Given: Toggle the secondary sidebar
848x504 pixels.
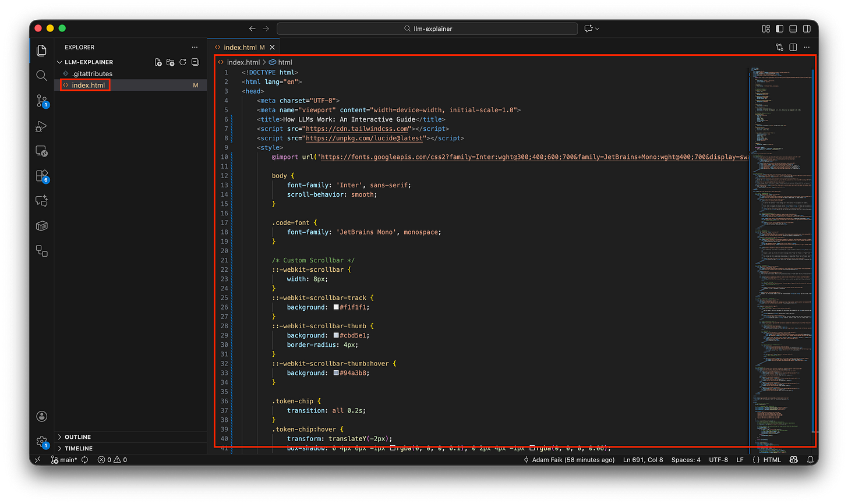Looking at the screenshot, I should [806, 28].
